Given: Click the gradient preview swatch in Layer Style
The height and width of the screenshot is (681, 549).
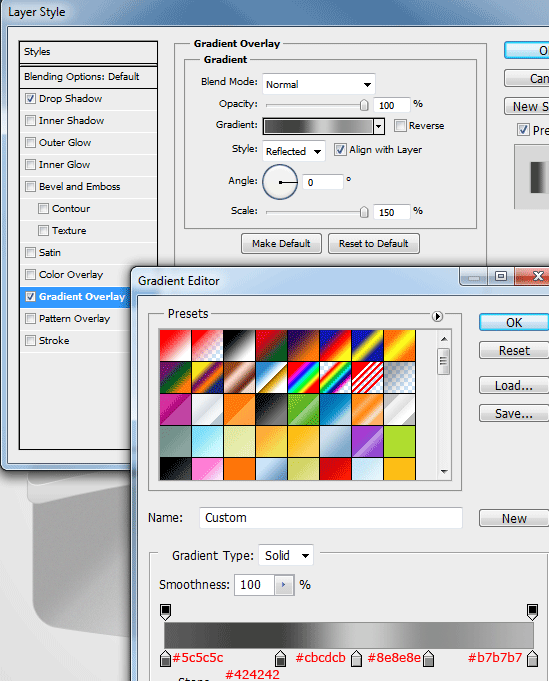Looking at the screenshot, I should click(x=318, y=126).
